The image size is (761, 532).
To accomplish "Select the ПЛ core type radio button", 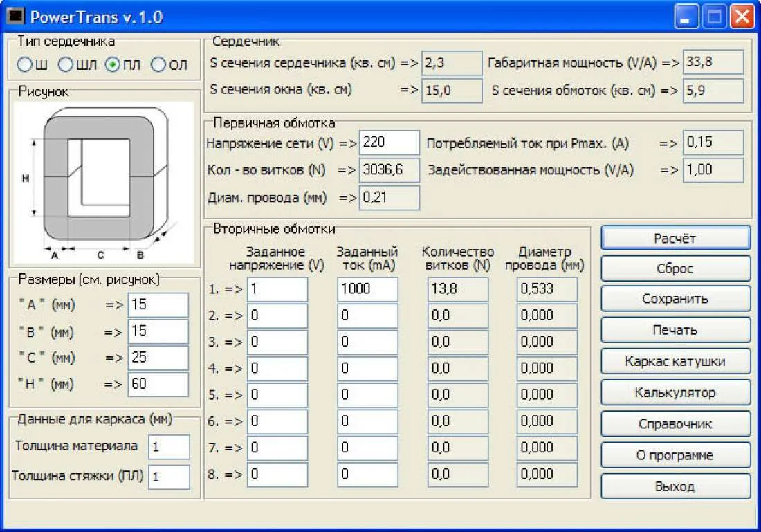I will 113,65.
